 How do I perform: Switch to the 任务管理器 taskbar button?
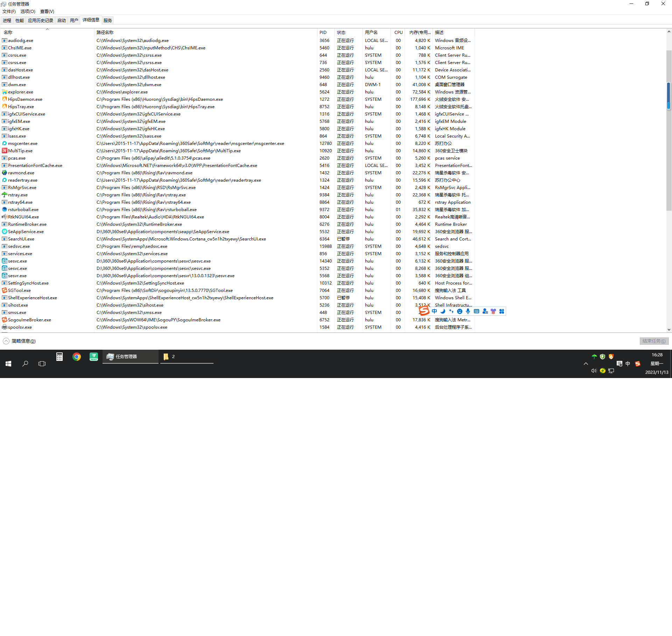131,357
